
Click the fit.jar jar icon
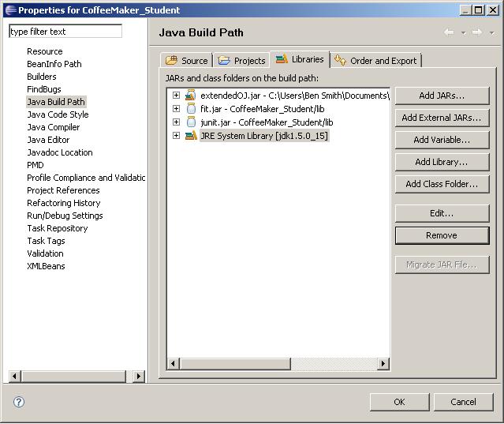190,109
